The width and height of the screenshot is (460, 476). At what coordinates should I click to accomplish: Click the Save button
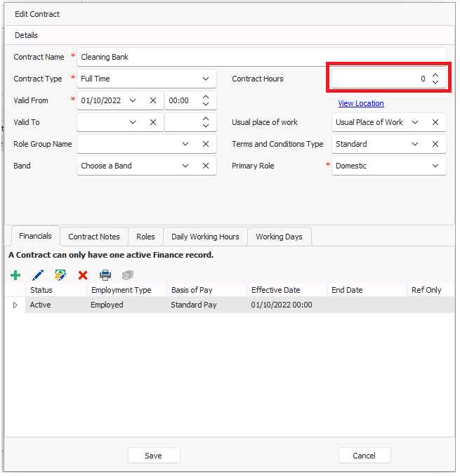point(154,456)
